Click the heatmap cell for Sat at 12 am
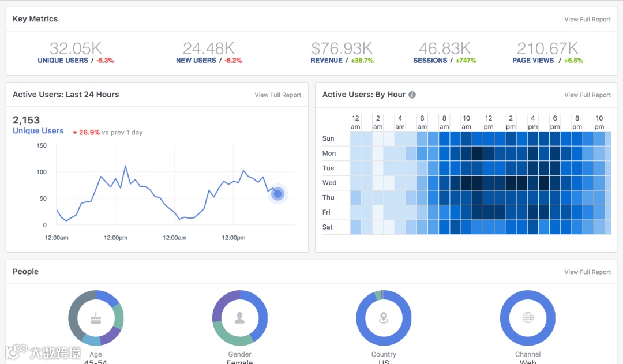The width and height of the screenshot is (623, 364). coord(355,227)
